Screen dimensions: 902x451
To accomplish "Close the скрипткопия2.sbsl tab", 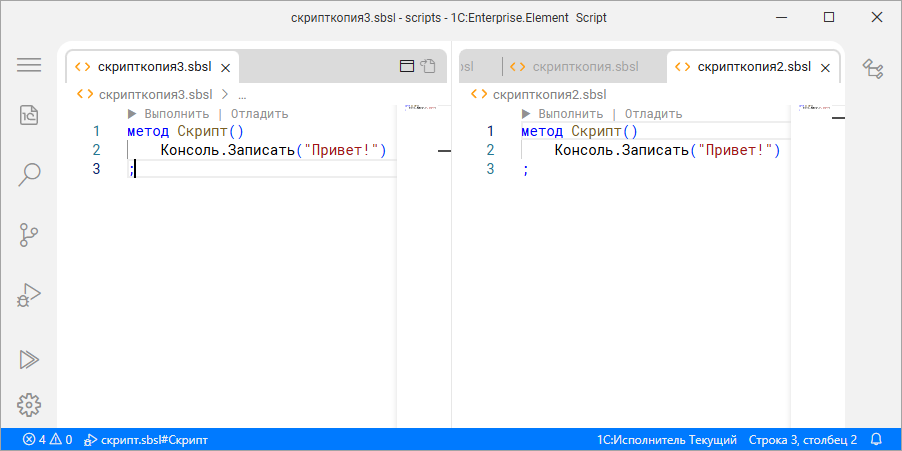I will pos(823,67).
